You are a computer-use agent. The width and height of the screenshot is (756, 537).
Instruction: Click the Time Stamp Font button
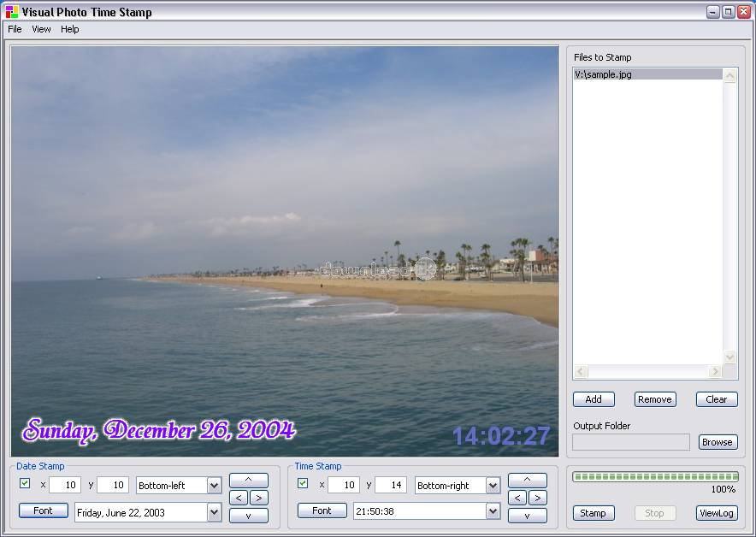click(322, 510)
